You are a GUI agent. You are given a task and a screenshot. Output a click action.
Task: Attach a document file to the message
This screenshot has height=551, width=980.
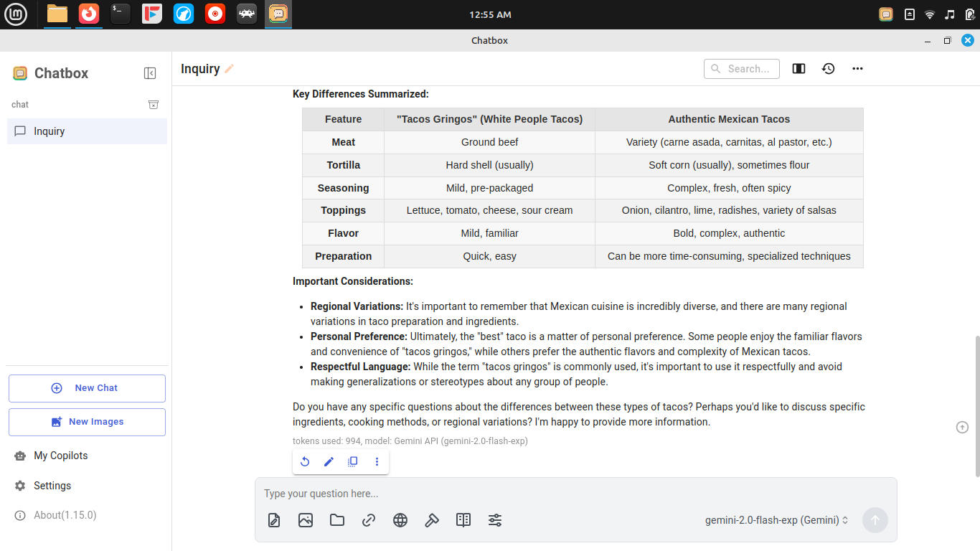click(274, 520)
